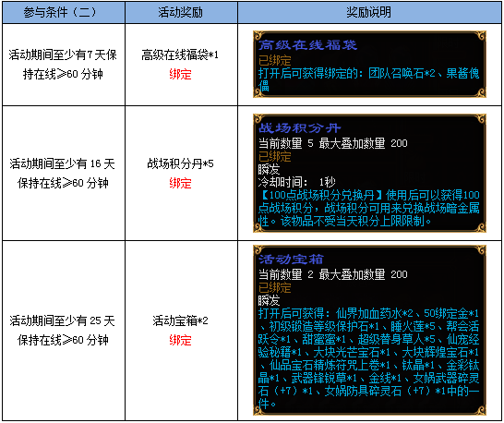This screenshot has width=504, height=423.
Task: Click the tooltip title "高级在线福袋"
Action: (x=307, y=45)
